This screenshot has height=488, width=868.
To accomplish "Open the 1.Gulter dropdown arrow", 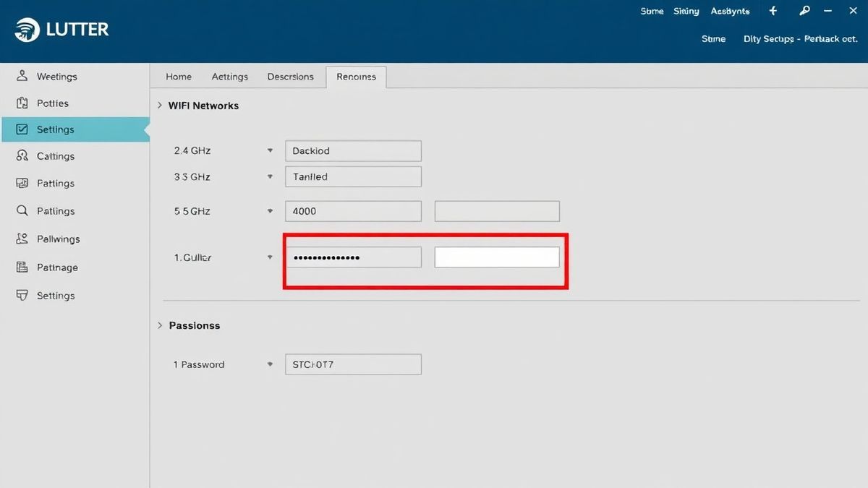I will [270, 257].
